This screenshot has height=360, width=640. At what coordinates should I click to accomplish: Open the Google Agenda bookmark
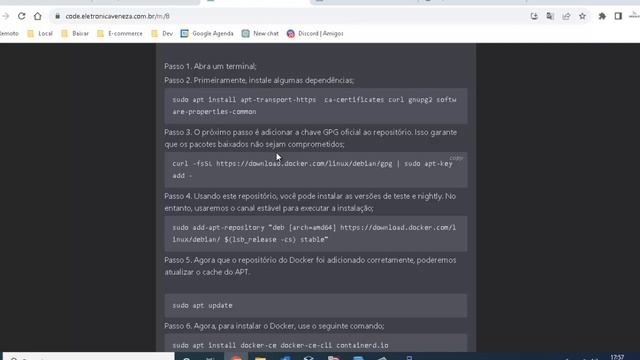[207, 33]
